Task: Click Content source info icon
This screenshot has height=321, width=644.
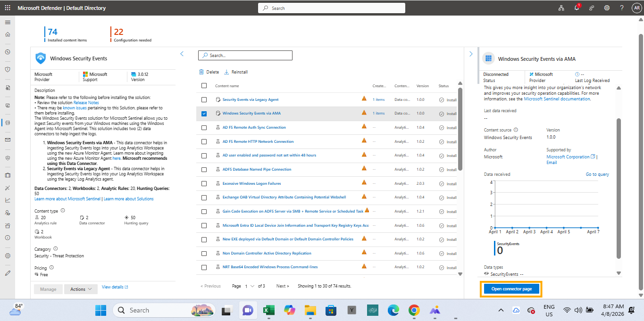Action: 516,130
